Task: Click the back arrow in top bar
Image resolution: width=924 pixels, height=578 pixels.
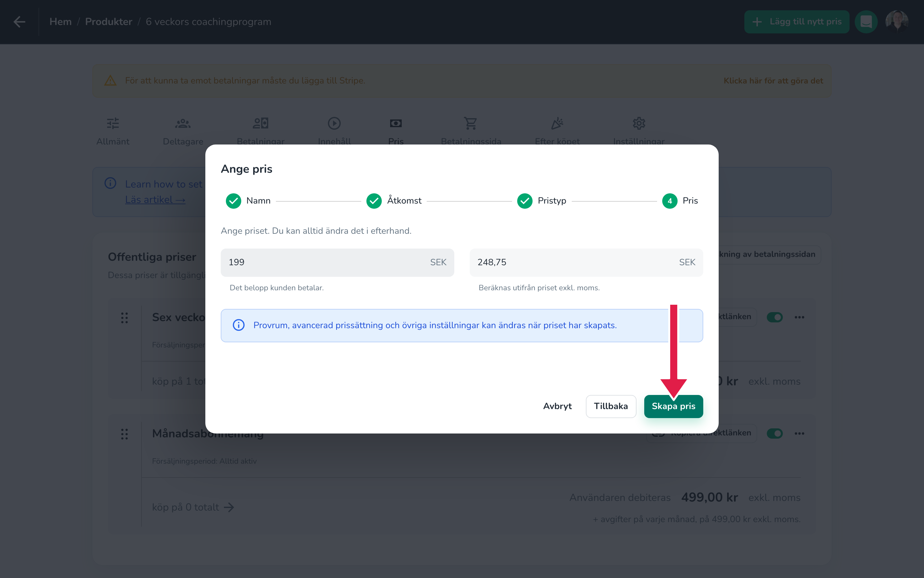Action: tap(20, 22)
